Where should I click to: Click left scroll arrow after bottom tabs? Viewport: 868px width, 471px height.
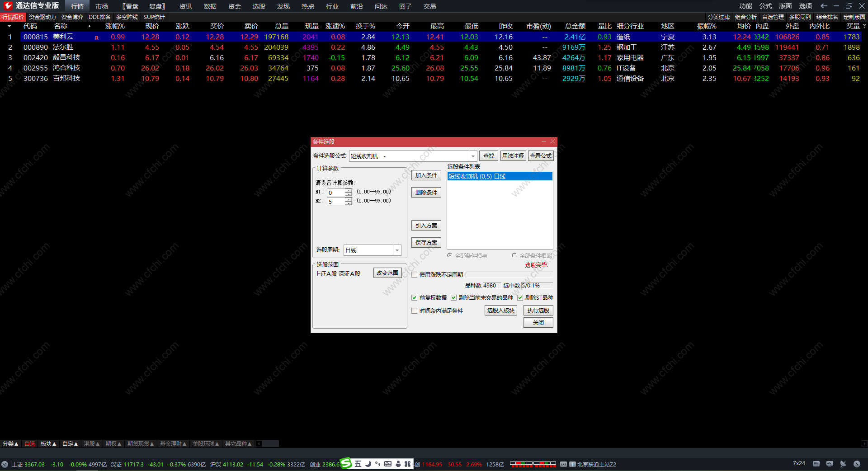tap(259, 444)
